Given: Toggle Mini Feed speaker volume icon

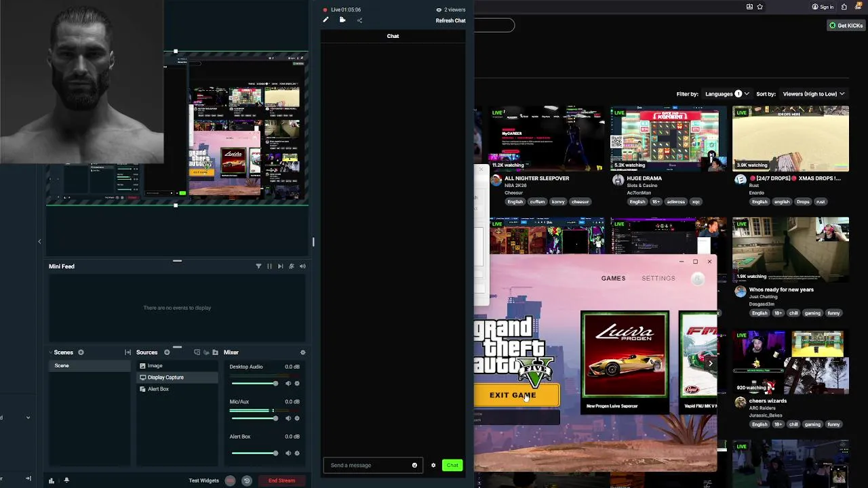Looking at the screenshot, I should tap(302, 266).
